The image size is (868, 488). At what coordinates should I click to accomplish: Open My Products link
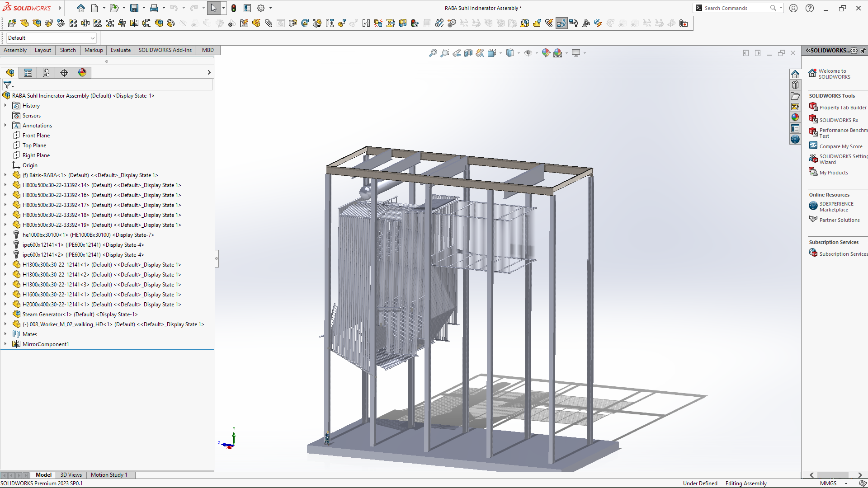tap(834, 173)
